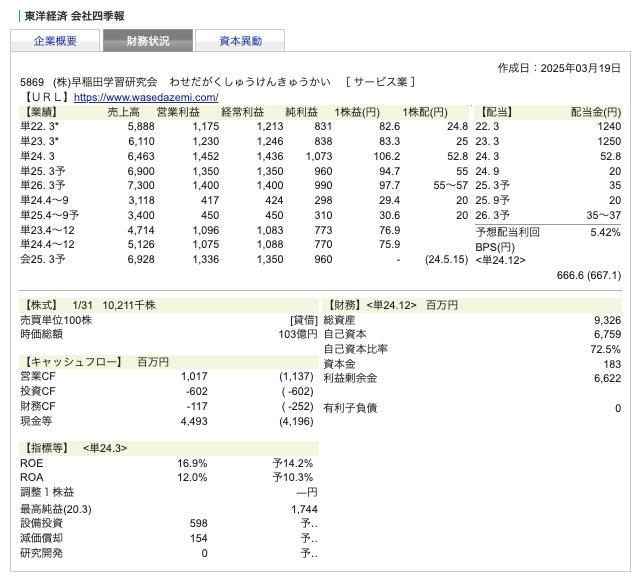Click the 103億円 market cap value
This screenshot has width=638, height=579.
[298, 334]
